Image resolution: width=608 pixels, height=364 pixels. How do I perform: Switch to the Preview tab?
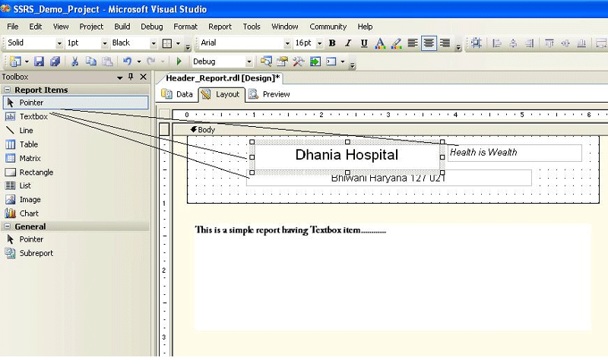click(269, 94)
